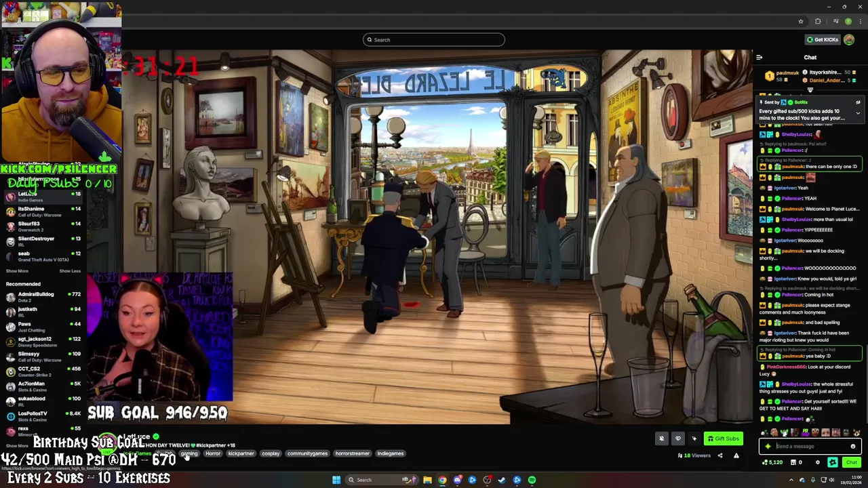Image resolution: width=868 pixels, height=488 pixels.
Task: Expand the pinned message chevron
Action: pos(858,113)
